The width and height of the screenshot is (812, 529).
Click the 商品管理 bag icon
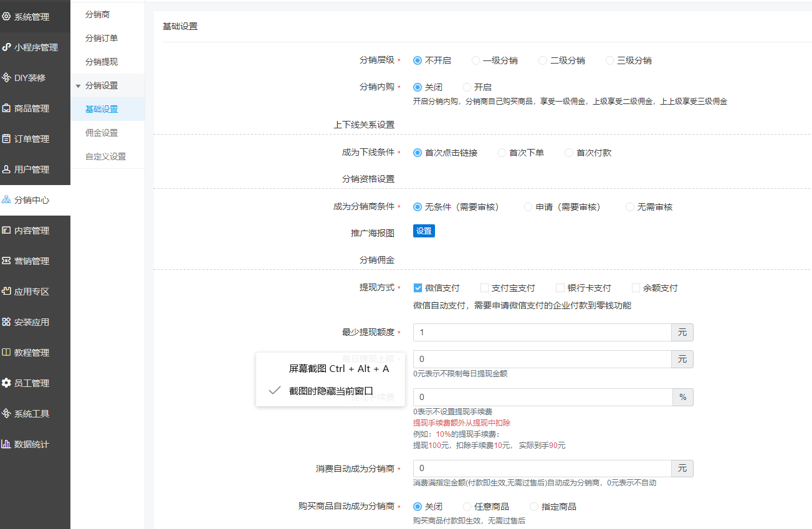pyautogui.click(x=6, y=108)
